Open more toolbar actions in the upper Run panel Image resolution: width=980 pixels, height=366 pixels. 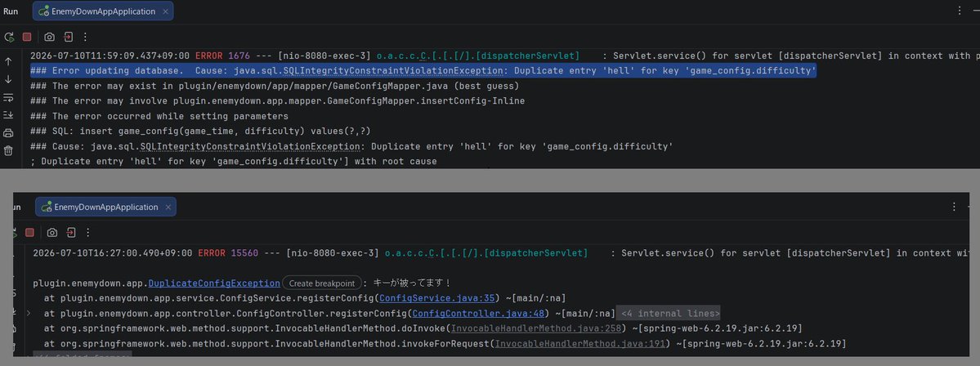pos(86,37)
